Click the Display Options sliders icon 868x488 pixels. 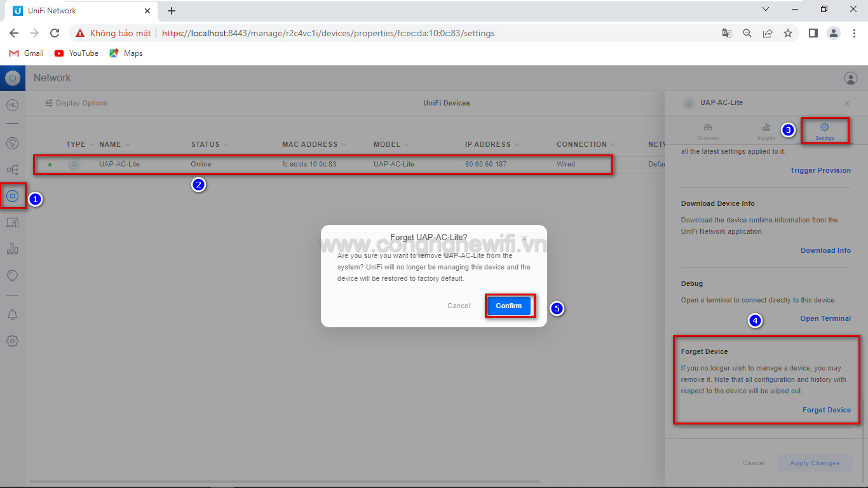coord(49,103)
